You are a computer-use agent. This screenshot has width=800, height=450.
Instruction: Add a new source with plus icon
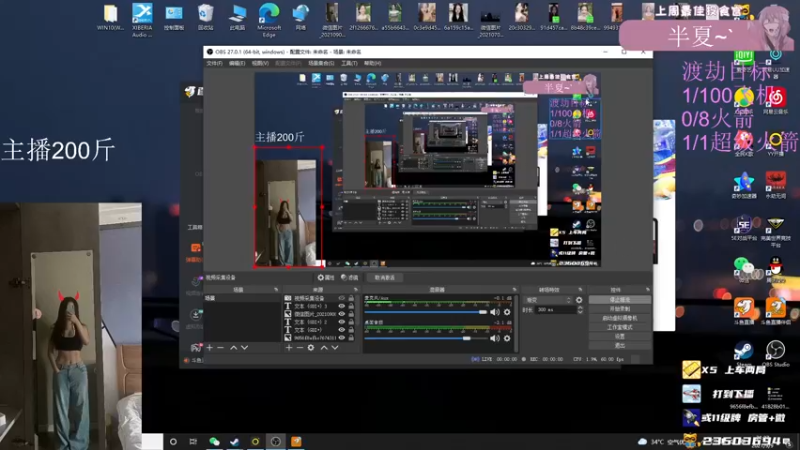[x=289, y=347]
